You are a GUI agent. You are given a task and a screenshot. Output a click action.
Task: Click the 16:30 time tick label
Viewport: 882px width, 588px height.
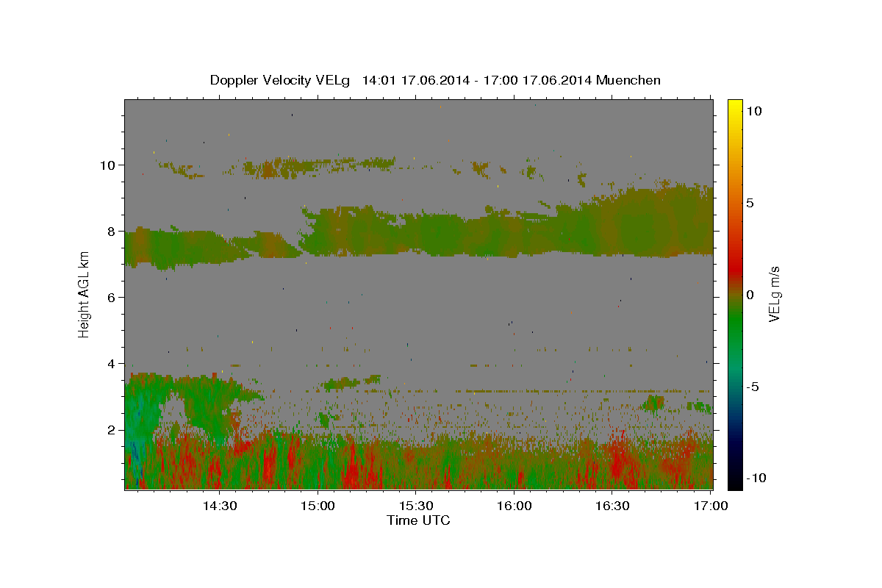[613, 506]
